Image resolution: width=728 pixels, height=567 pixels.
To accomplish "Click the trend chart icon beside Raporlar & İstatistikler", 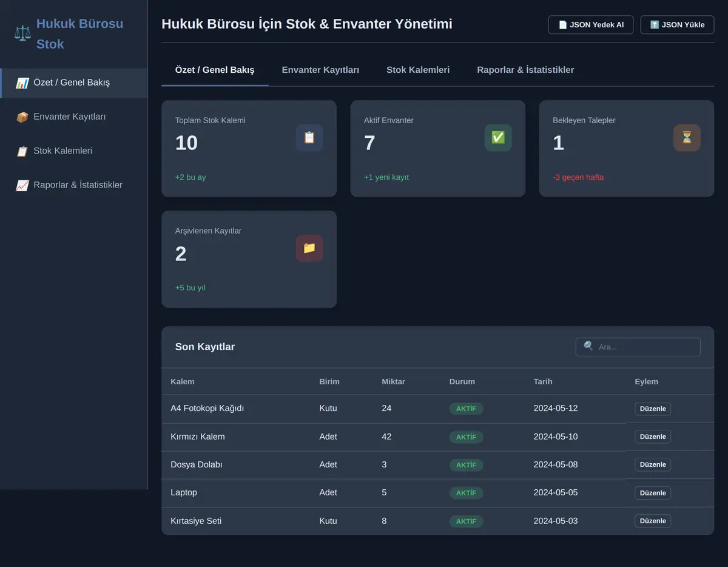I will pyautogui.click(x=22, y=185).
